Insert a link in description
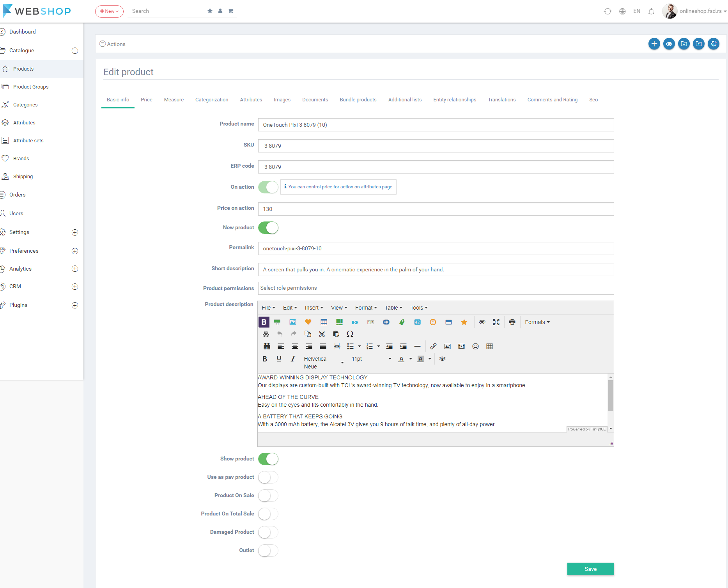Image resolution: width=728 pixels, height=588 pixels. tap(433, 346)
